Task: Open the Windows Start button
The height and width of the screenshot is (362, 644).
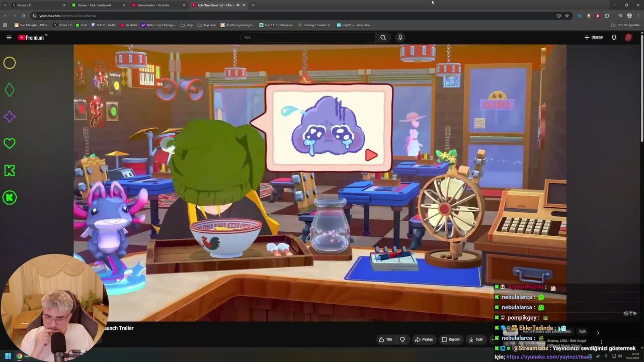Action: click(8, 356)
